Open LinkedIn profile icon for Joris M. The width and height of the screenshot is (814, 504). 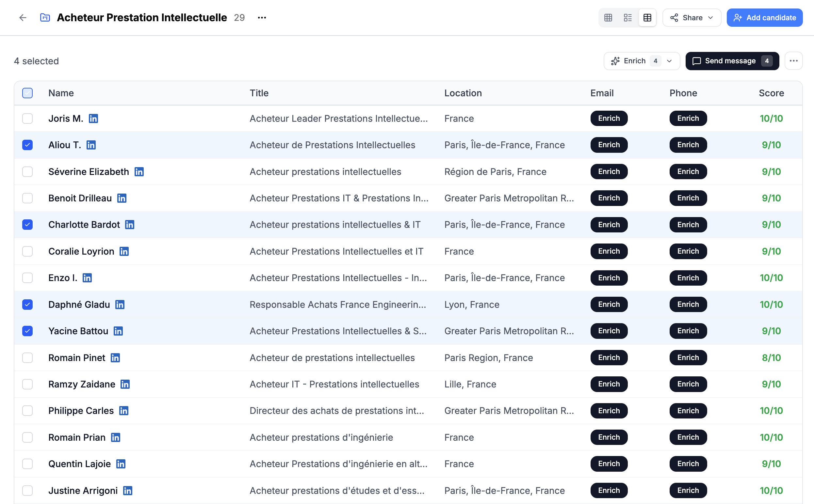[x=93, y=118]
